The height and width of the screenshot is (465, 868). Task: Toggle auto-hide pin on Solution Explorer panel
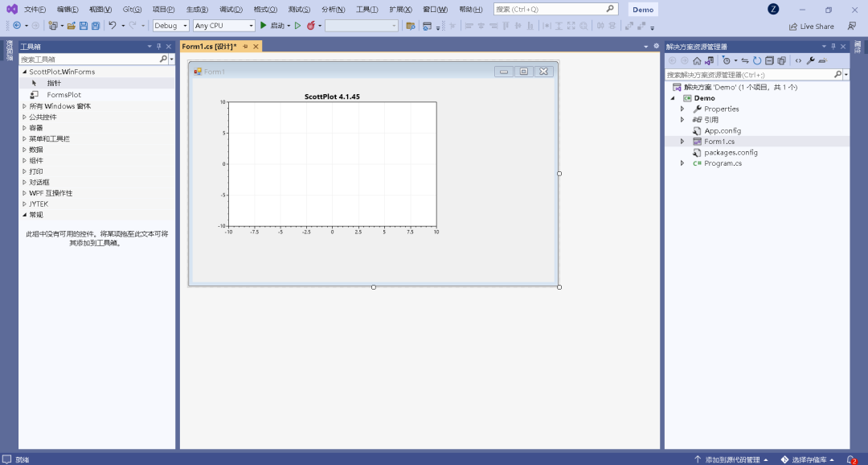click(833, 47)
